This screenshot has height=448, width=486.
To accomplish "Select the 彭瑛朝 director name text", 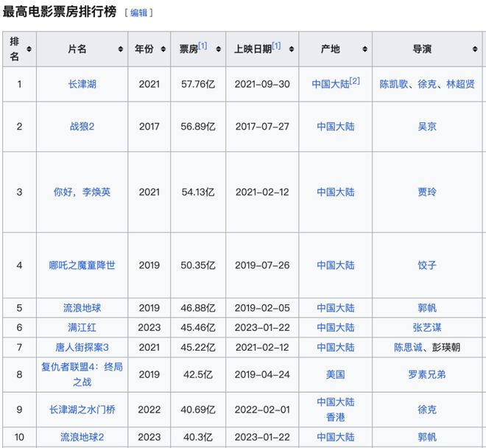I will tap(446, 348).
